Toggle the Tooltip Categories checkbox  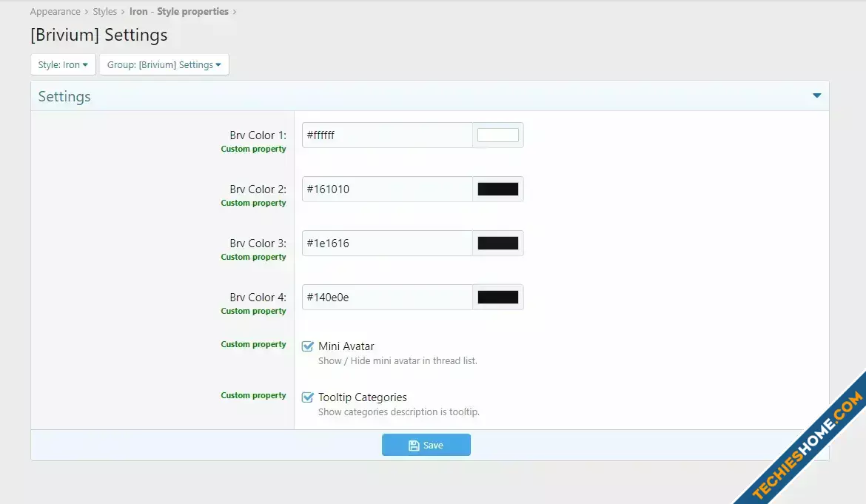(x=308, y=397)
